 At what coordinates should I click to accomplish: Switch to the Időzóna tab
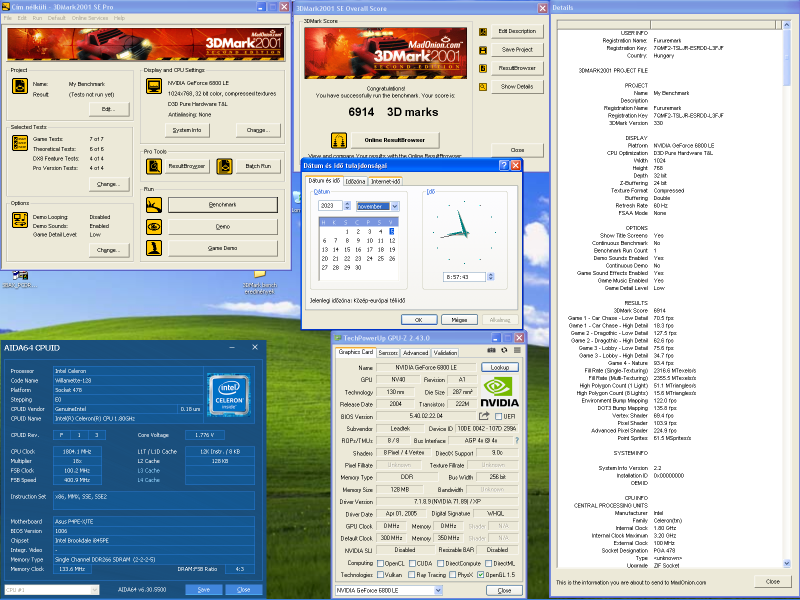(355, 182)
